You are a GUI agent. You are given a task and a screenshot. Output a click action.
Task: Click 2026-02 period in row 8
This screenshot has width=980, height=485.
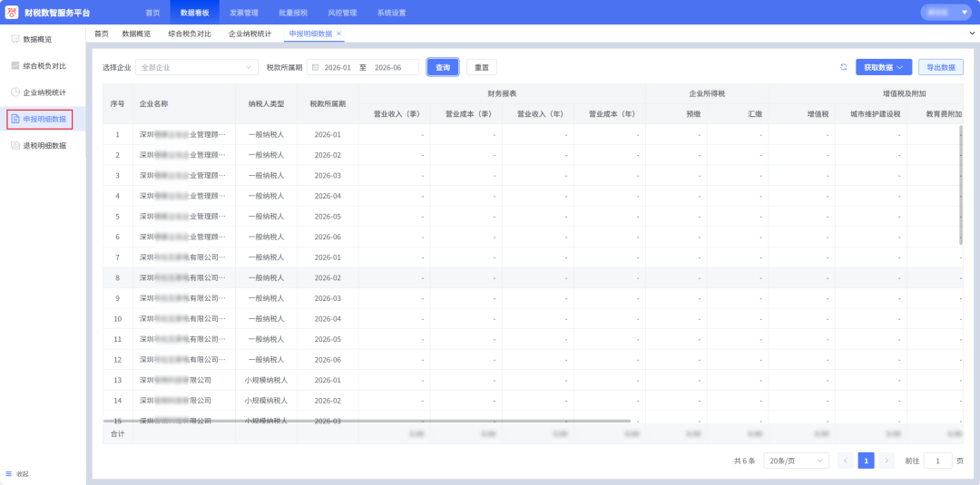pos(328,277)
